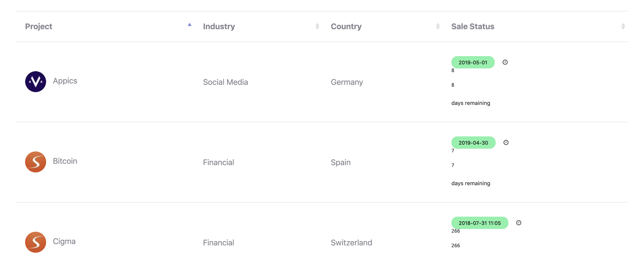The image size is (644, 260).
Task: Select the Social Media industry cell
Action: (225, 82)
